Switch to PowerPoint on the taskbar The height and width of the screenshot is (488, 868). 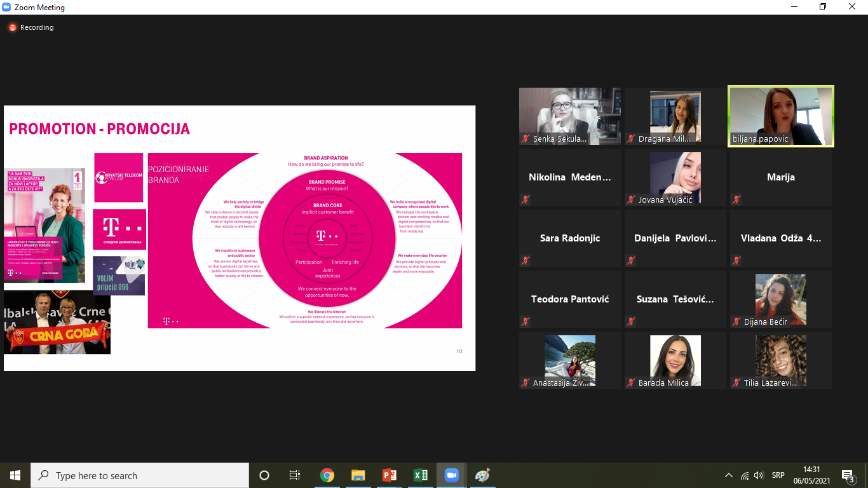(x=390, y=475)
